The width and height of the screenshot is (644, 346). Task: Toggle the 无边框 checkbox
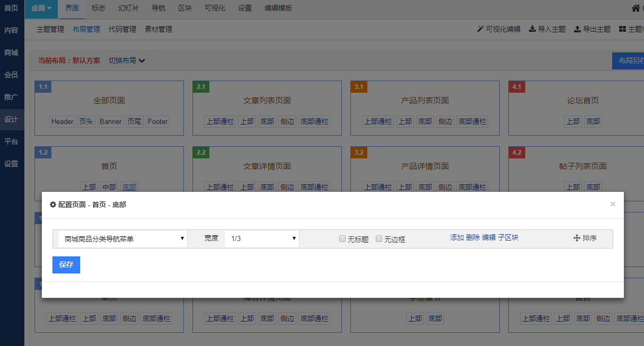pyautogui.click(x=379, y=238)
